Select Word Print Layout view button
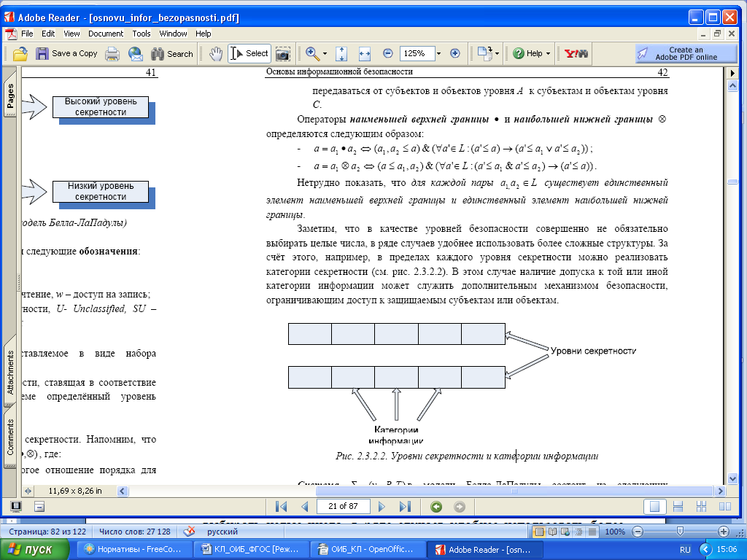 pyautogui.click(x=539, y=532)
